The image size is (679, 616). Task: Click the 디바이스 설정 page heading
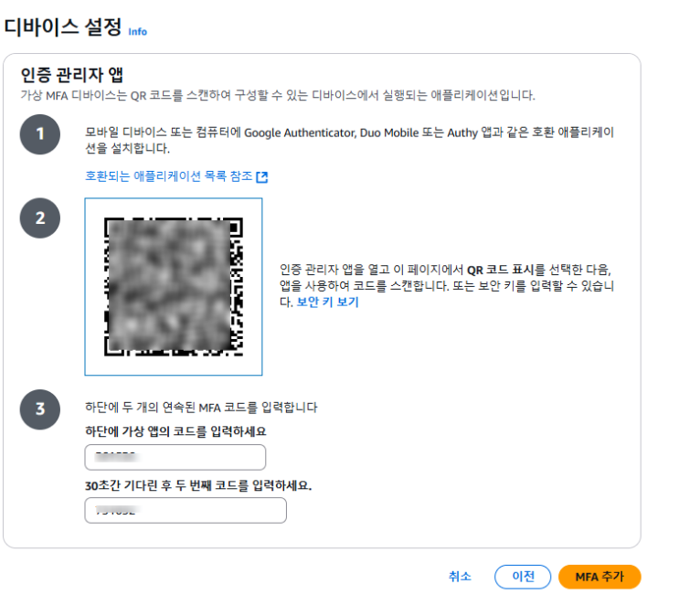[62, 27]
